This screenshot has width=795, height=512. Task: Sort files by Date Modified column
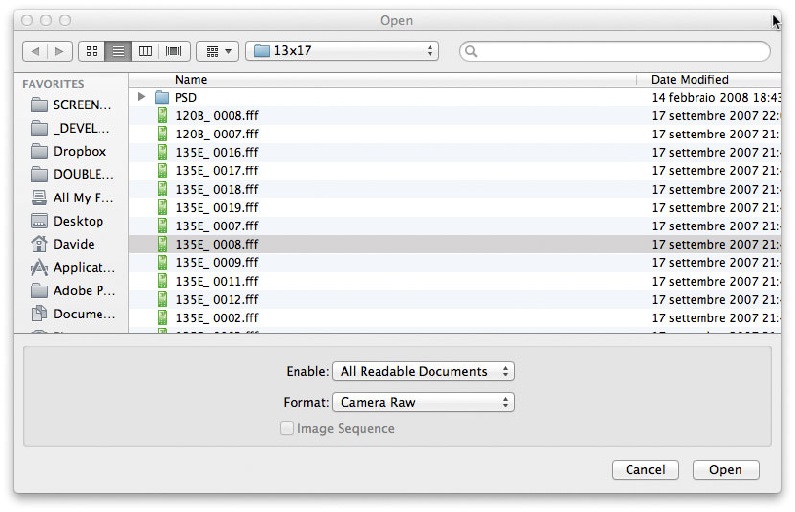click(689, 79)
